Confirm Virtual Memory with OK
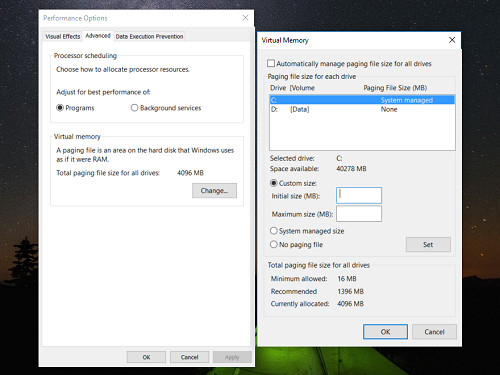The height and width of the screenshot is (375, 500). tap(385, 332)
